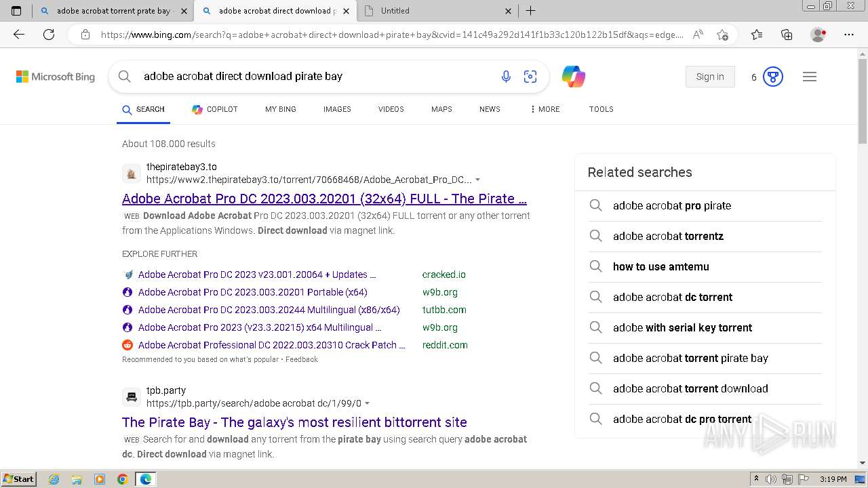Image resolution: width=868 pixels, height=488 pixels.
Task: Toggle Read aloud icon in address bar
Action: pos(698,35)
